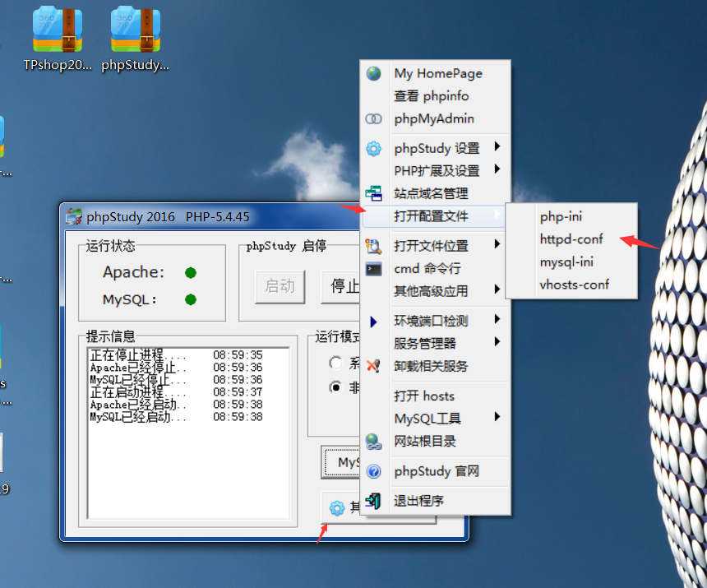
Task: Choose 退出程序 to exit
Action: click(436, 501)
